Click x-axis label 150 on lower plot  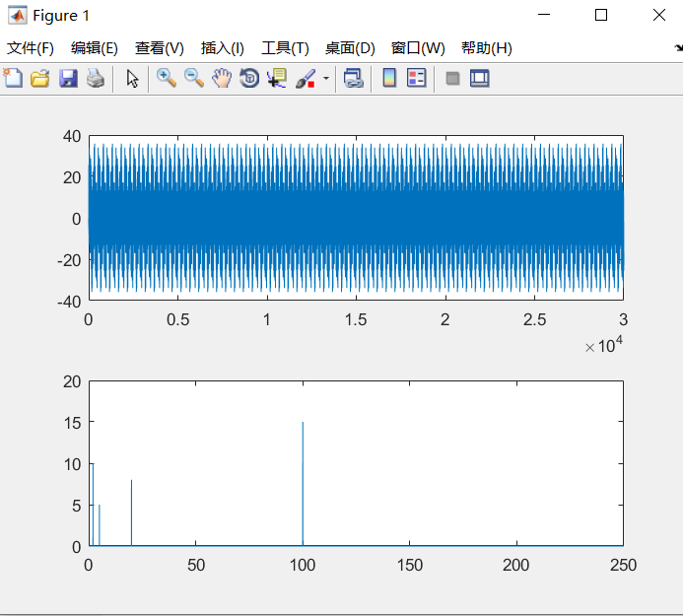point(409,565)
